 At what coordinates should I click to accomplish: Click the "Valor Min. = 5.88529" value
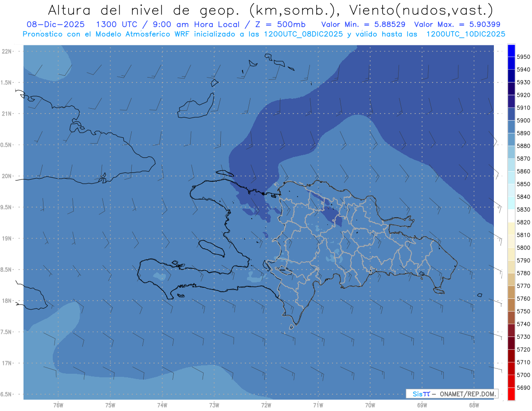pos(363,24)
